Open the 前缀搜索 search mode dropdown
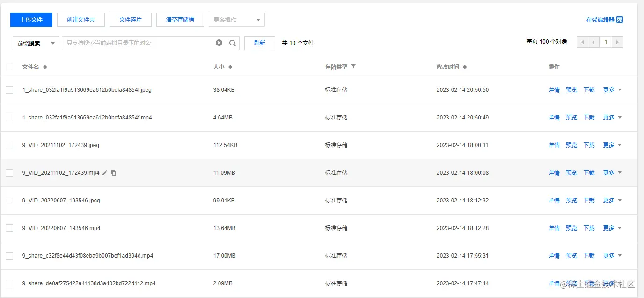 pyautogui.click(x=36, y=43)
